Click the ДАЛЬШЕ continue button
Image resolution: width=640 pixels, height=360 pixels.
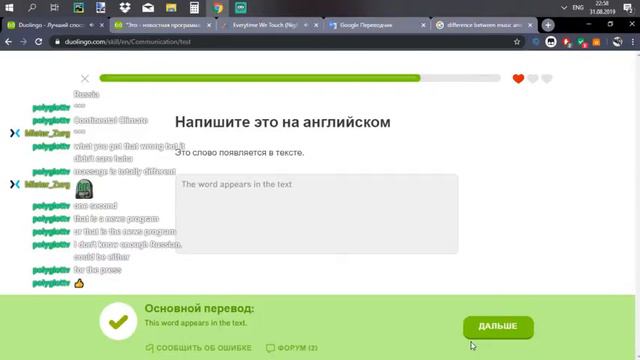[498, 327]
